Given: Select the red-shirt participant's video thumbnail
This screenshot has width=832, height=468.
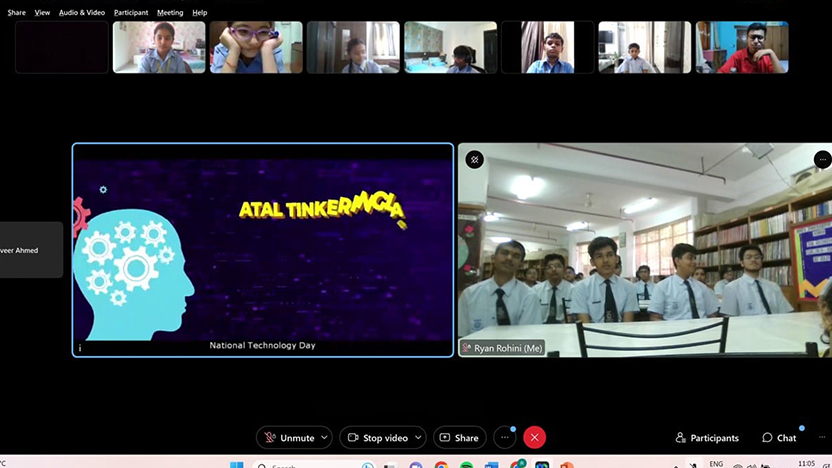Looking at the screenshot, I should pyautogui.click(x=741, y=47).
